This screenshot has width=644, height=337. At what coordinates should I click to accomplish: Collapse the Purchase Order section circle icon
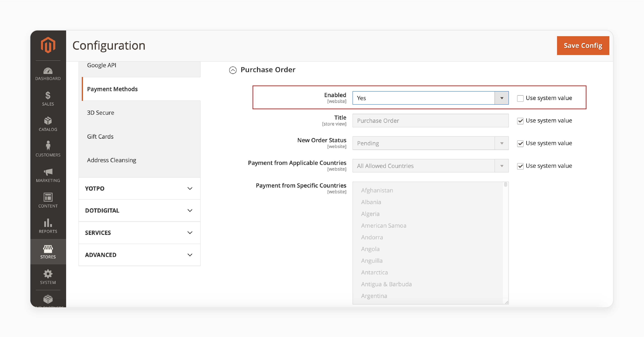click(233, 70)
